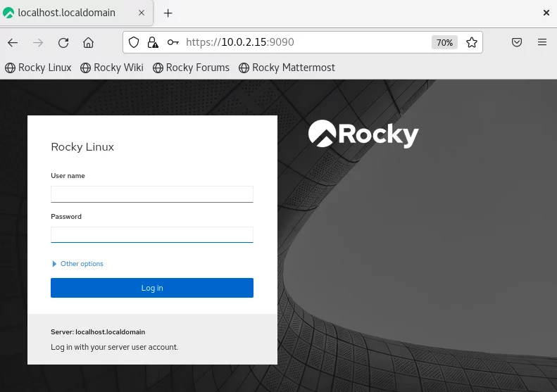
Task: Open Rocky Wiki bookmark
Action: 112,68
